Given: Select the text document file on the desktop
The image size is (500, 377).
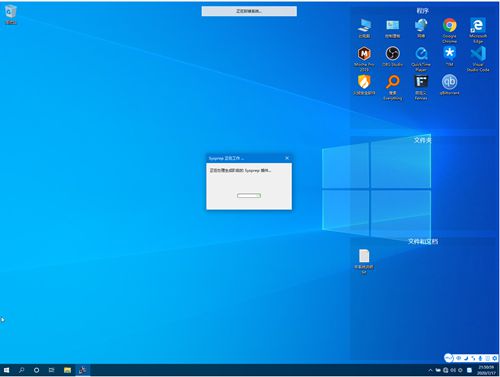Looking at the screenshot, I should [x=364, y=261].
